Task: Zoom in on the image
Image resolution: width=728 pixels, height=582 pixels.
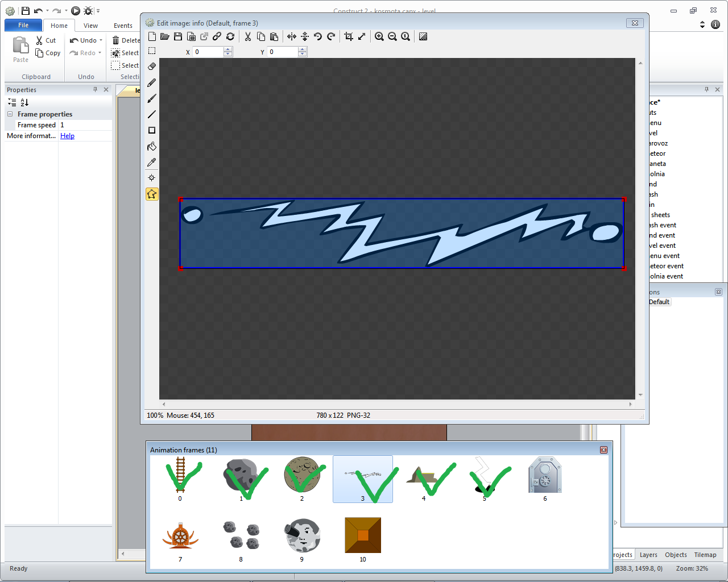Action: tap(379, 36)
